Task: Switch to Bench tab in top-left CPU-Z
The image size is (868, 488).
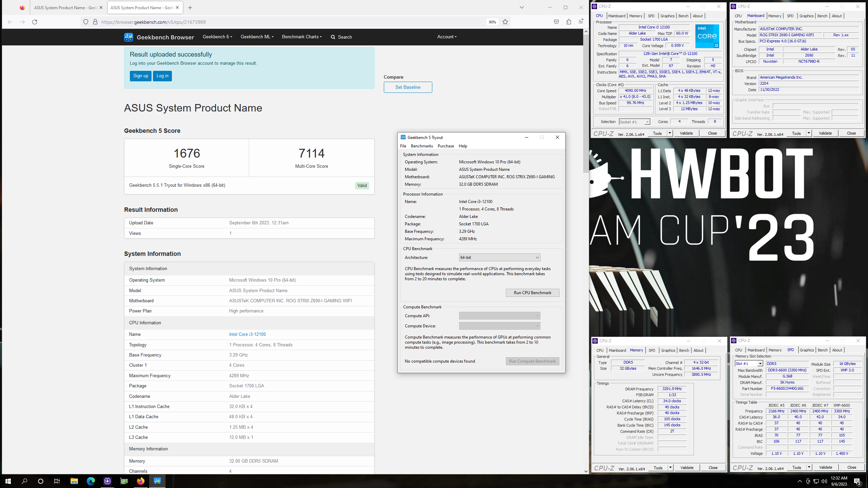Action: click(x=683, y=16)
